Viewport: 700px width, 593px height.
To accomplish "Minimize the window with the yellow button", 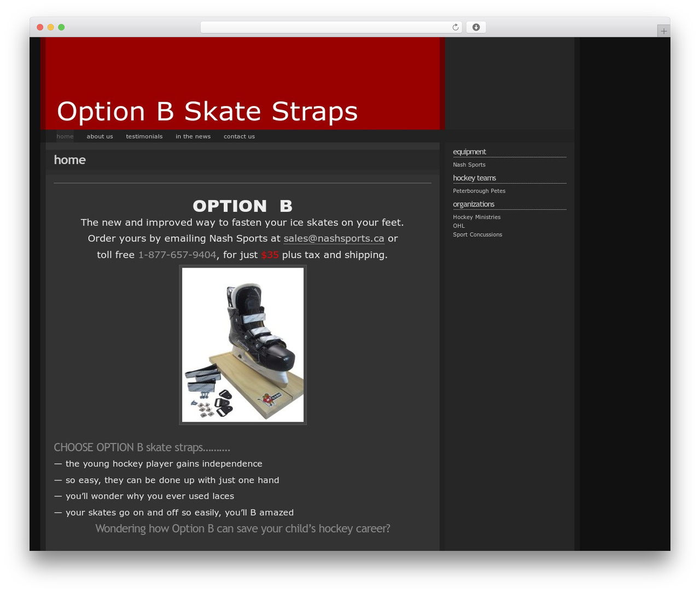I will click(x=51, y=27).
